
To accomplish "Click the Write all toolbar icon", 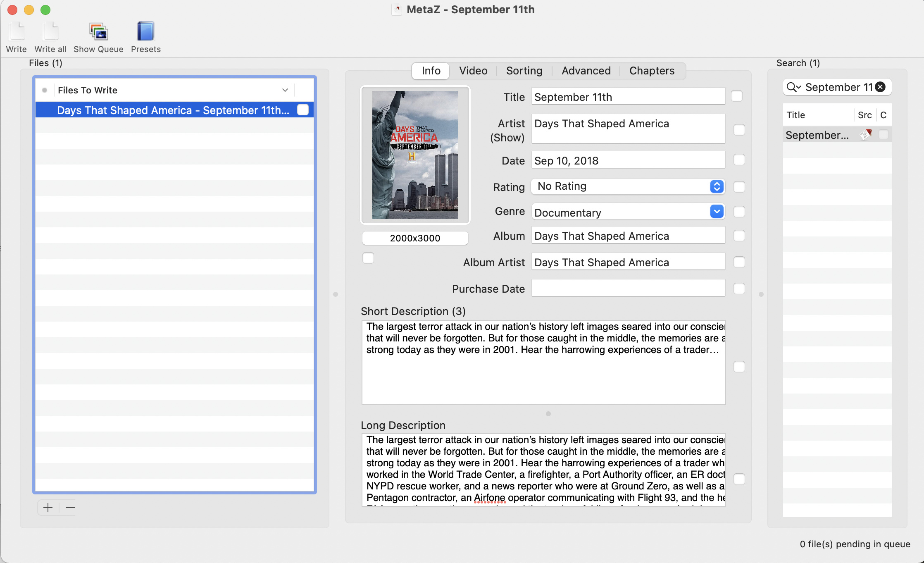I will coord(50,32).
